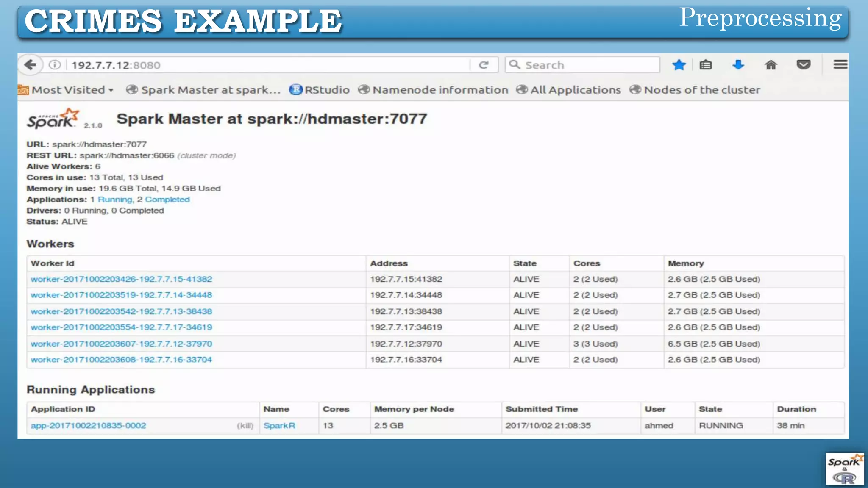Bookmark this page with the star icon
This screenshot has width=868, height=488.
click(679, 65)
